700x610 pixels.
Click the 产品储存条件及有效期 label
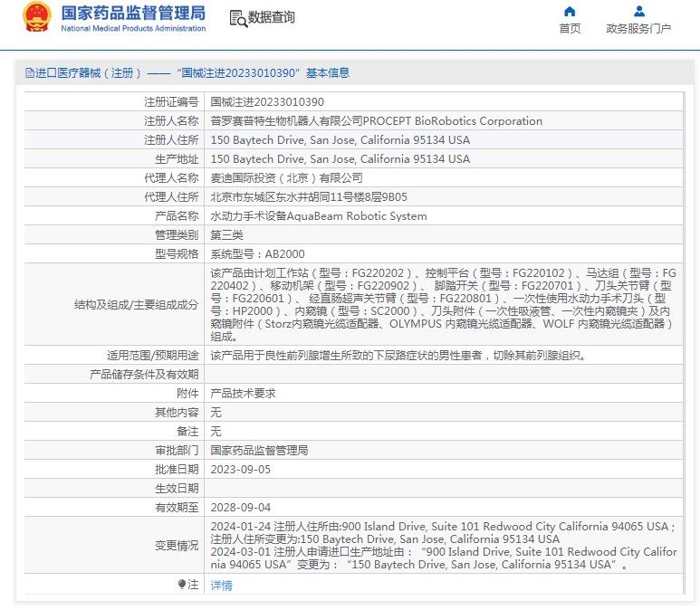coord(144,375)
